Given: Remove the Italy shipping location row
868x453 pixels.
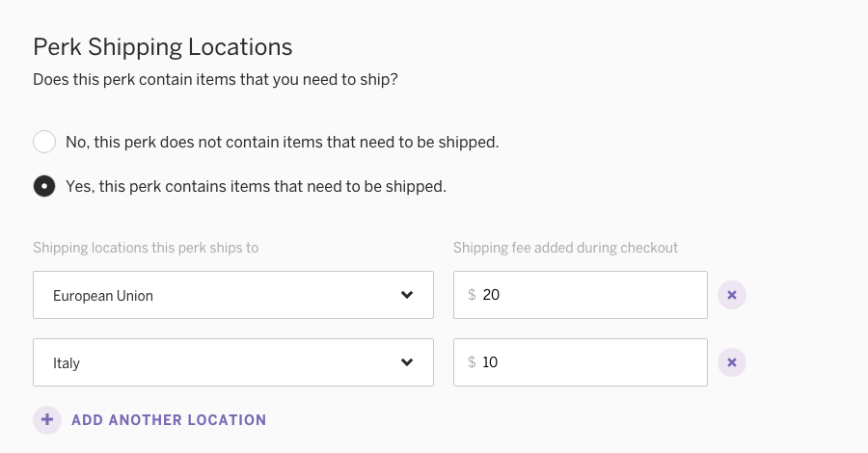Looking at the screenshot, I should coord(732,362).
